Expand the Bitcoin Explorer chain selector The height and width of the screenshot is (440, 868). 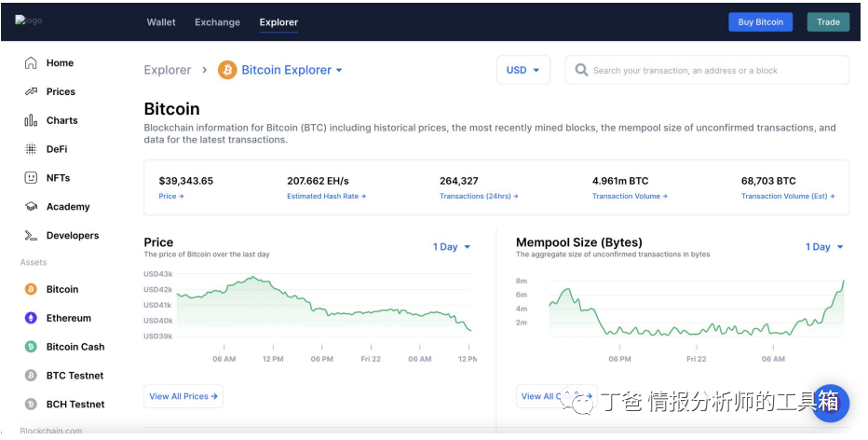tap(292, 70)
